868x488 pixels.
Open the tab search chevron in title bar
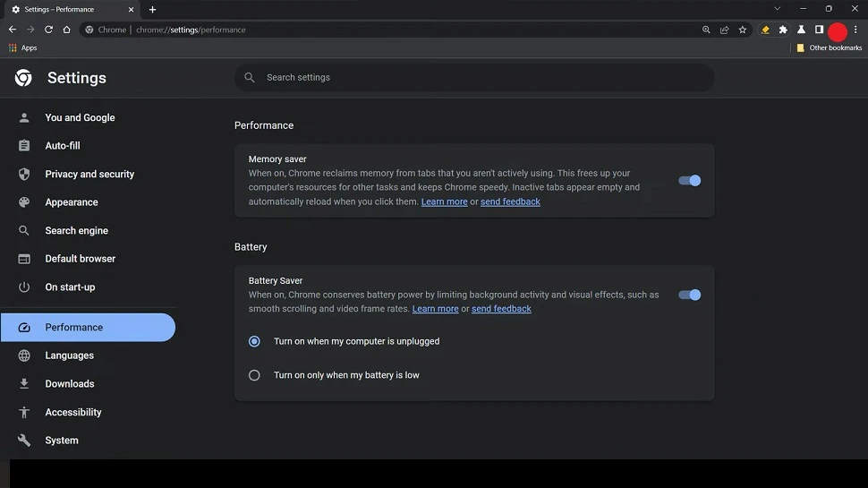(x=777, y=9)
